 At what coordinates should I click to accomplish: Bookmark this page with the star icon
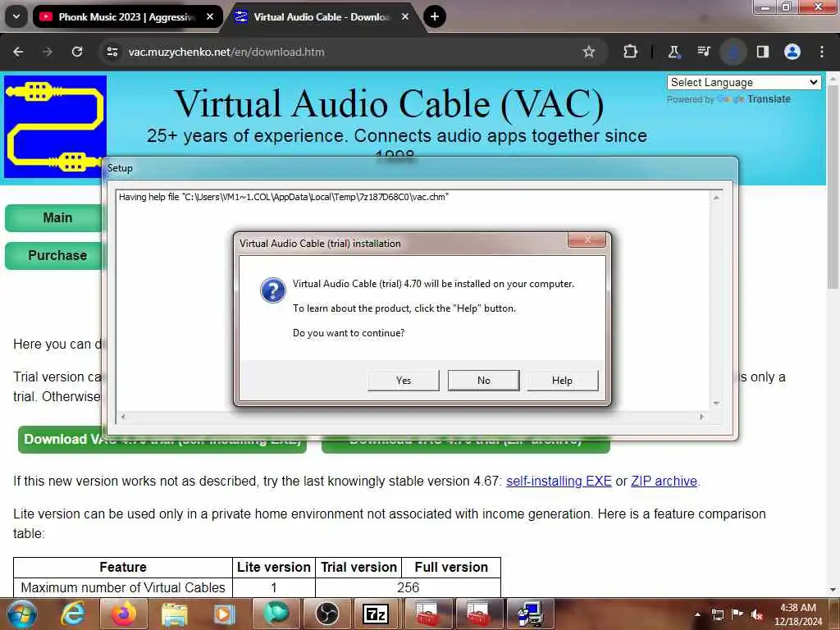(589, 52)
